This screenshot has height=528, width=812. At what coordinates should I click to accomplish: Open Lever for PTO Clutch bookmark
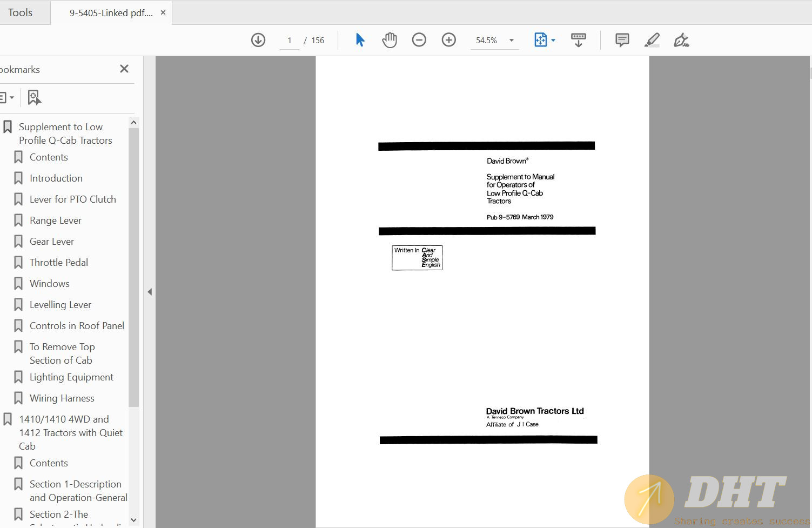click(73, 199)
